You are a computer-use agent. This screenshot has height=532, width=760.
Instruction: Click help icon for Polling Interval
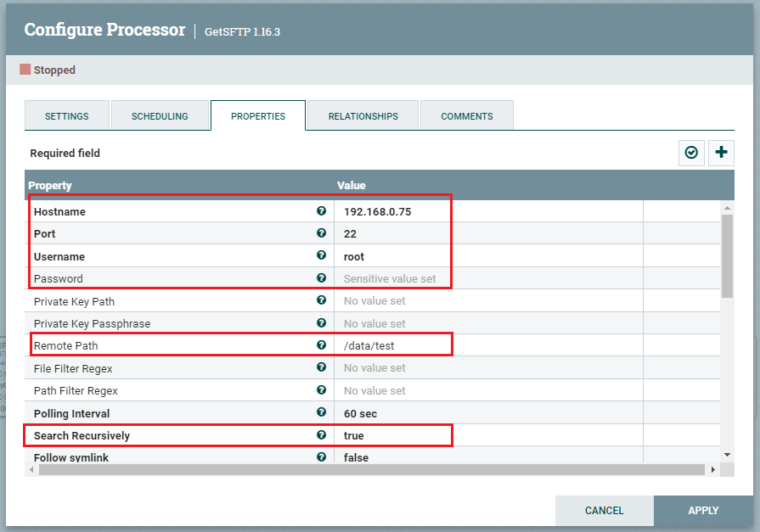click(x=321, y=412)
